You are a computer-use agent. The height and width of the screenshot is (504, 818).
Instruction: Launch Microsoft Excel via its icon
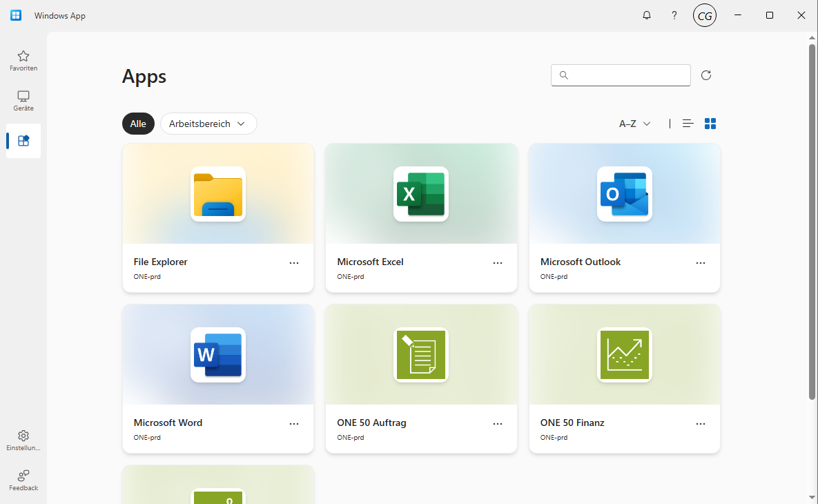pyautogui.click(x=421, y=194)
